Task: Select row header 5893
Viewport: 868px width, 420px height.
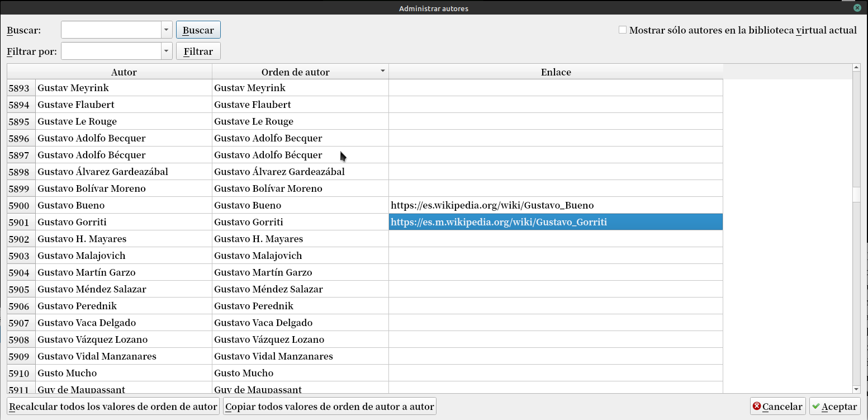Action: (x=21, y=88)
